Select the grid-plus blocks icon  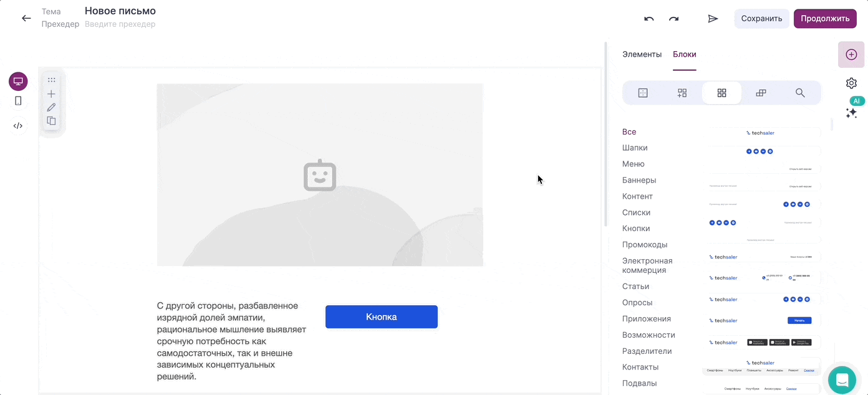[682, 93]
